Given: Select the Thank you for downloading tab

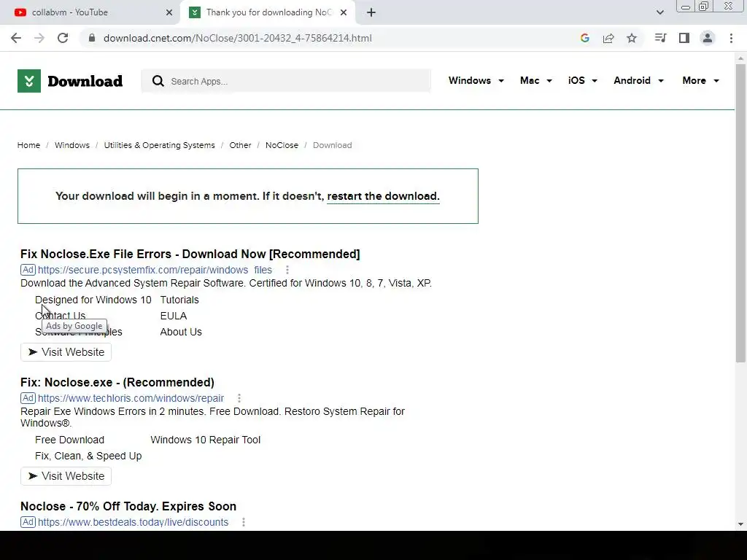Looking at the screenshot, I should point(268,12).
